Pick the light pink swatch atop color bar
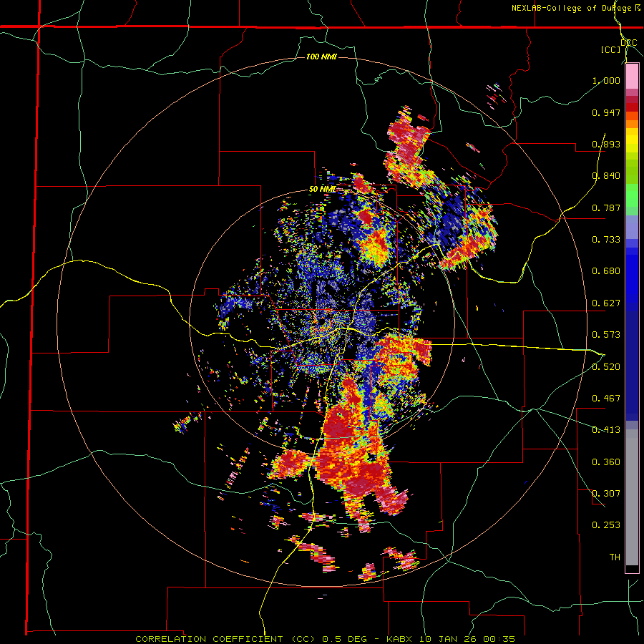Screen dimensions: 644x644 point(632,76)
